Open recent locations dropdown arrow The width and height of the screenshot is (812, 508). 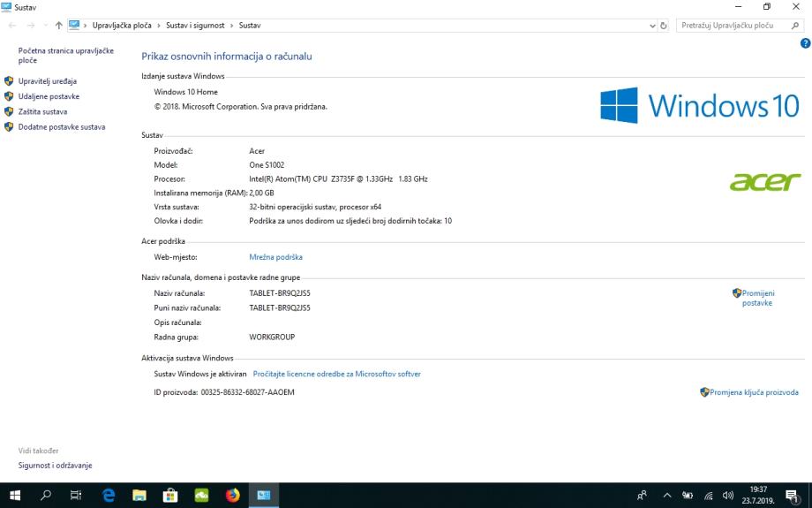click(45, 26)
